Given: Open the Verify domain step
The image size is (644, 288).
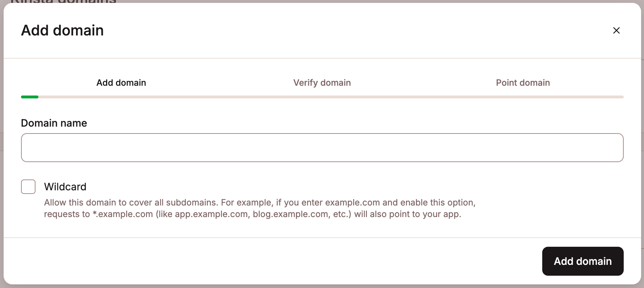Looking at the screenshot, I should coord(322,82).
